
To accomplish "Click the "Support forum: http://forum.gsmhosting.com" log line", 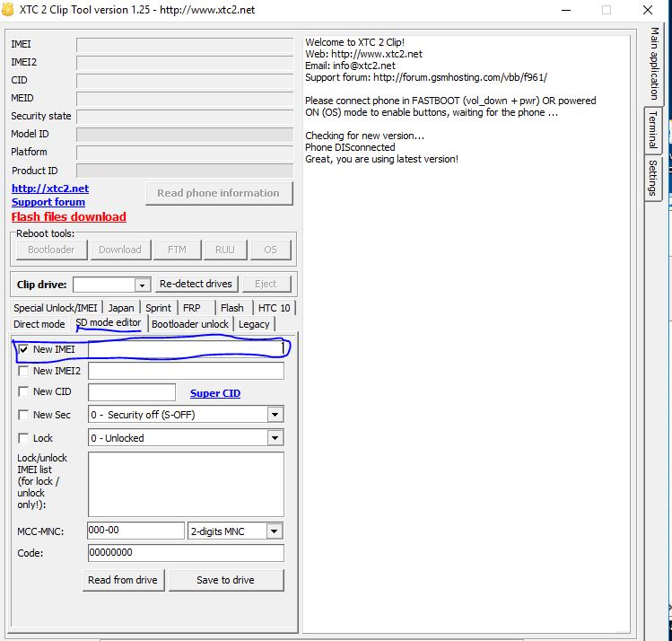I will [426, 77].
